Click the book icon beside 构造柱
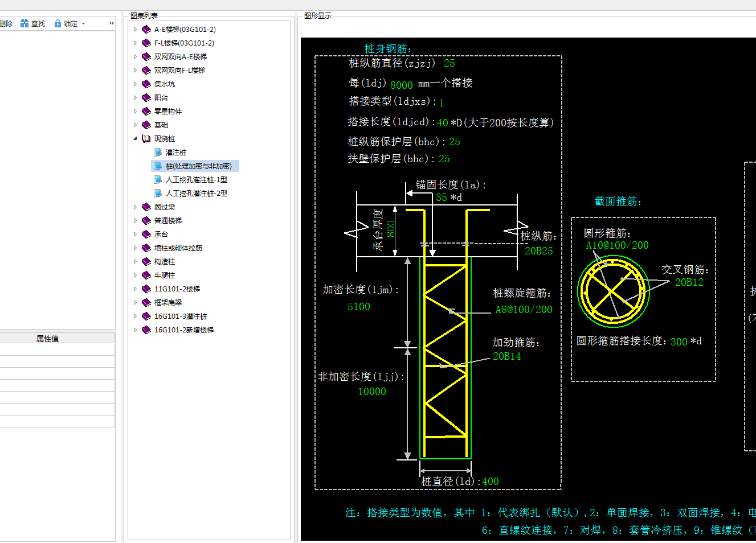The width and height of the screenshot is (756, 543). click(x=146, y=261)
